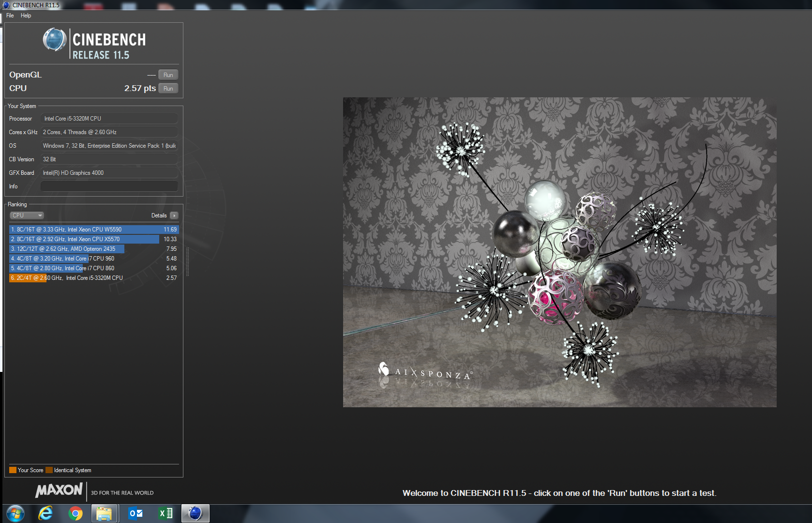812x523 pixels.
Task: Click the Cinebench title bar app icon
Action: [x=6, y=5]
